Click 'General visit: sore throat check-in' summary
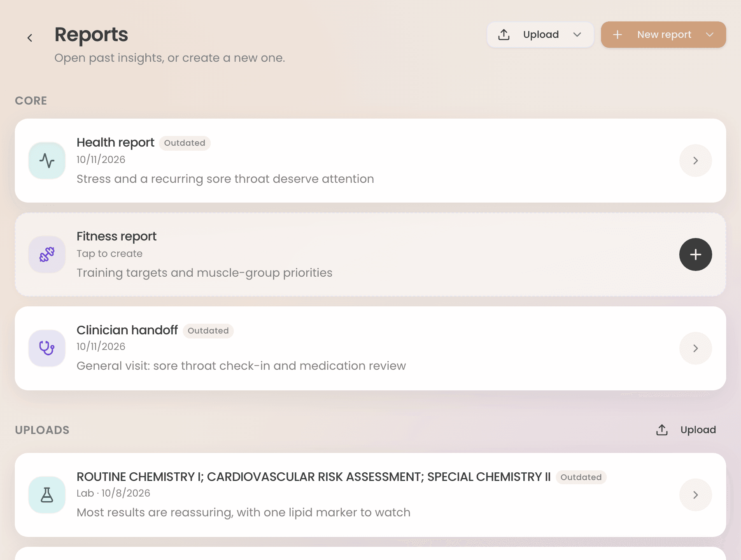The height and width of the screenshot is (560, 741). tap(241, 366)
